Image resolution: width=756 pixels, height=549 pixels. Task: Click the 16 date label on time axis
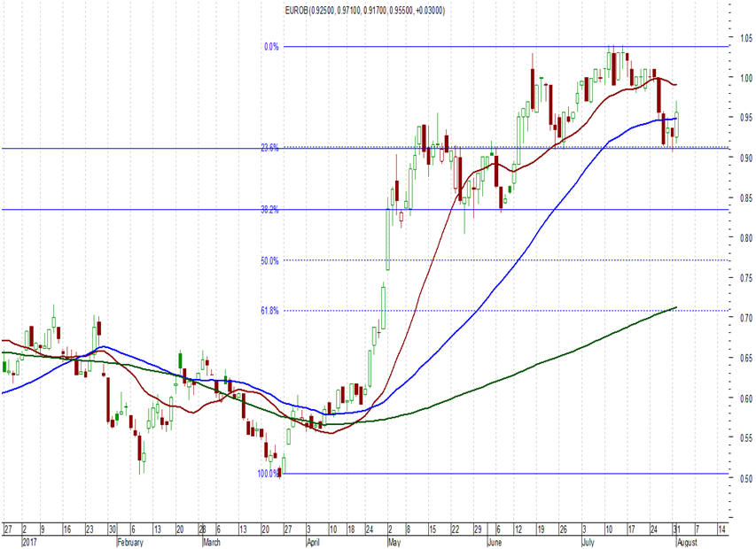[x=67, y=530]
